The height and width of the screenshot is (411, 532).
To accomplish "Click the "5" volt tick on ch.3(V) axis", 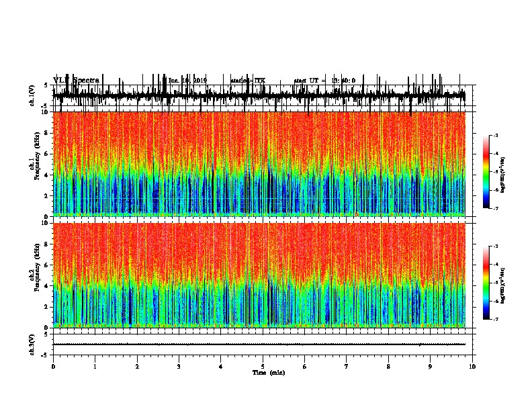I will [x=46, y=334].
